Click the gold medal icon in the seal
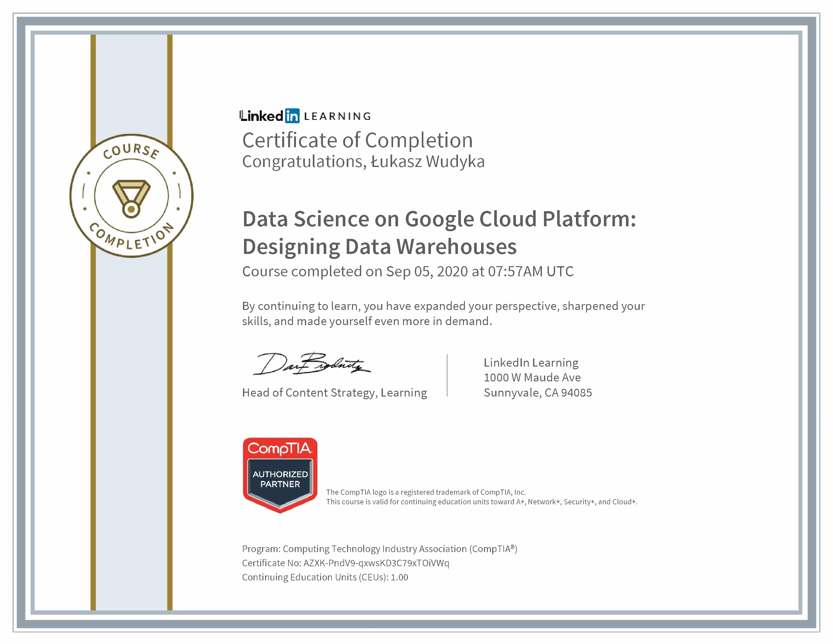 (131, 198)
